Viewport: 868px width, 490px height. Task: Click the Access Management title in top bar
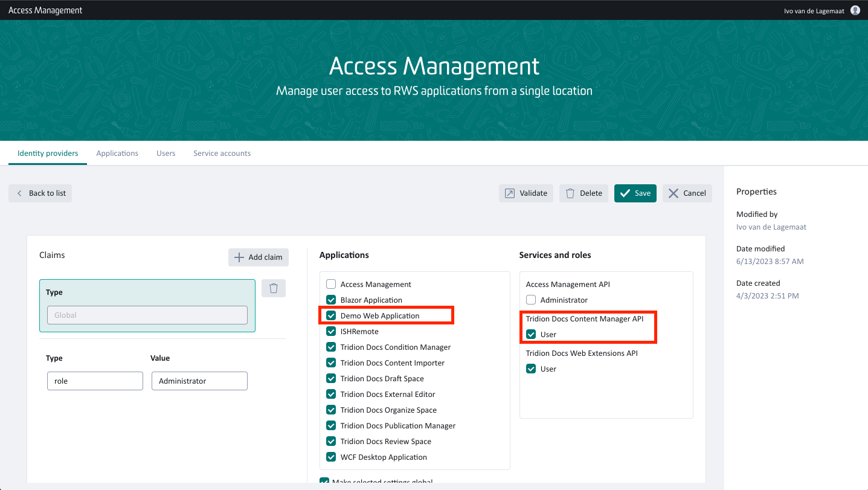pos(45,10)
